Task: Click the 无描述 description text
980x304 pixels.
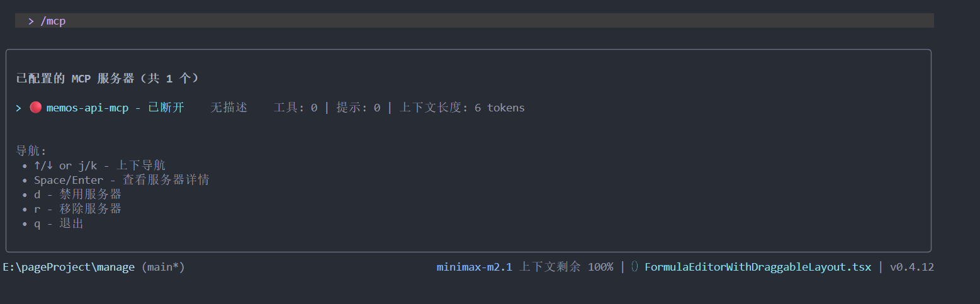Action: [x=228, y=108]
